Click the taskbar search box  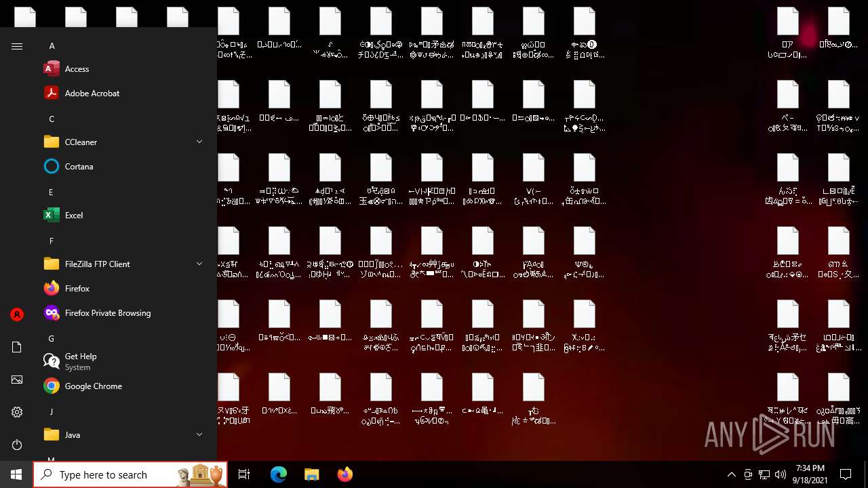130,474
